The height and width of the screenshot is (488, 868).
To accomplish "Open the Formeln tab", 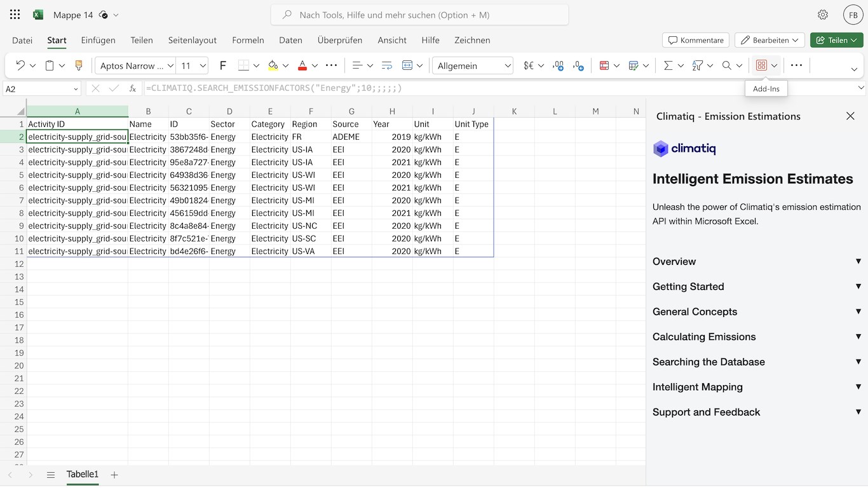I will point(248,40).
